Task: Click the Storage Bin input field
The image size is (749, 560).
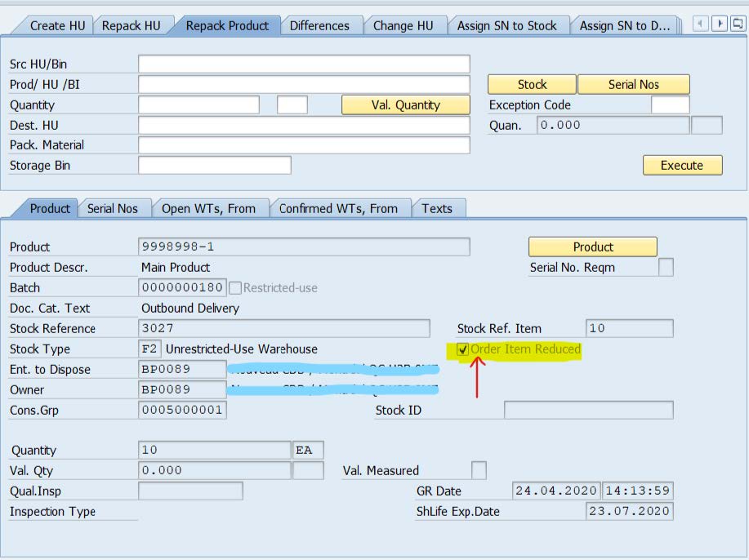Action: tap(214, 165)
